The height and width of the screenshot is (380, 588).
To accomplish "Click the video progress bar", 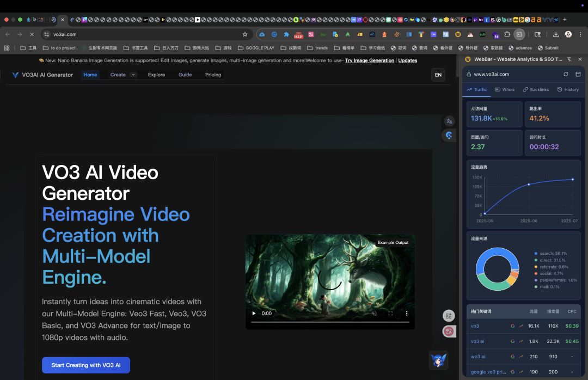I will click(x=330, y=322).
